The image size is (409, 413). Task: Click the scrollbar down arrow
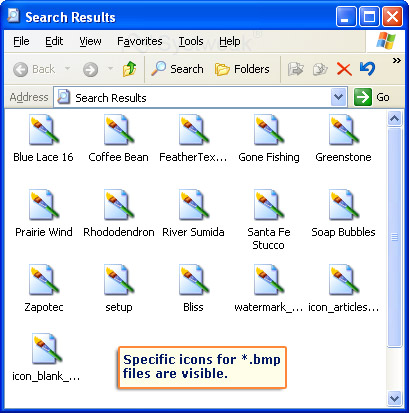pos(395,399)
